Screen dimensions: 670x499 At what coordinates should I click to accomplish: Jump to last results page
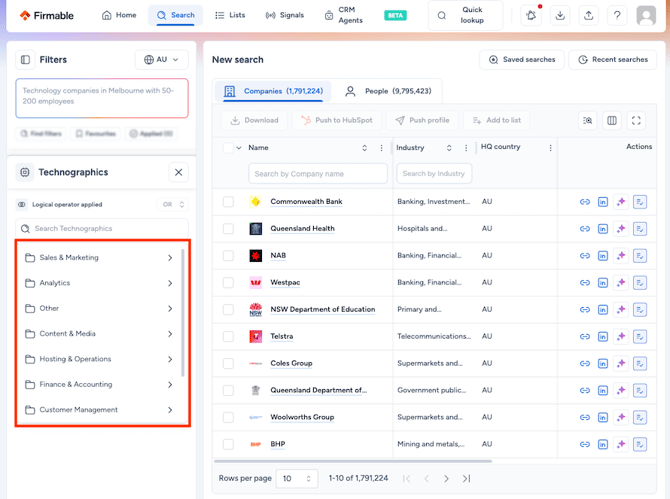point(466,479)
